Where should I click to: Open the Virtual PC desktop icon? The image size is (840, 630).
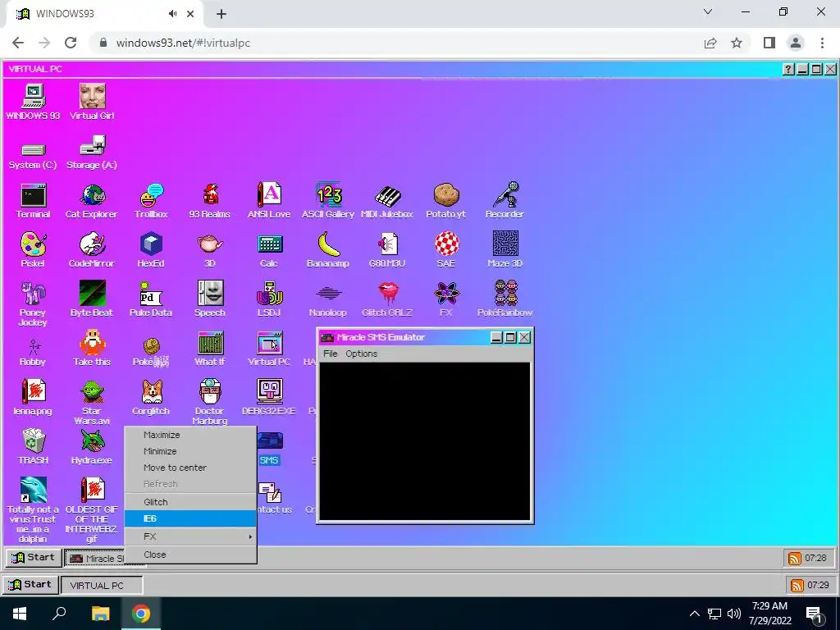269,348
